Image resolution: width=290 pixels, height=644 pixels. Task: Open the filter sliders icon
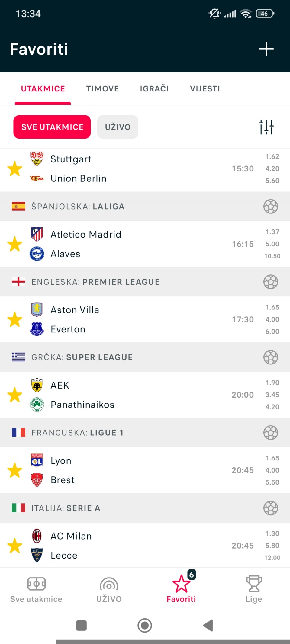click(266, 127)
